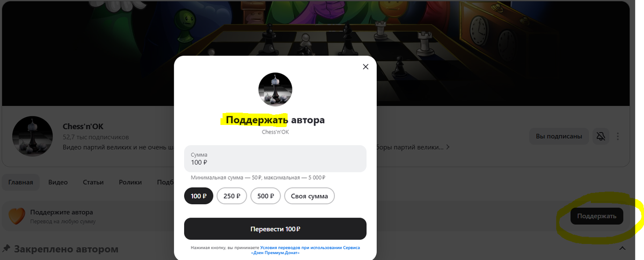Image resolution: width=644 pixels, height=260 pixels.
Task: Click the Перевести 100 ₽ button
Action: point(275,229)
